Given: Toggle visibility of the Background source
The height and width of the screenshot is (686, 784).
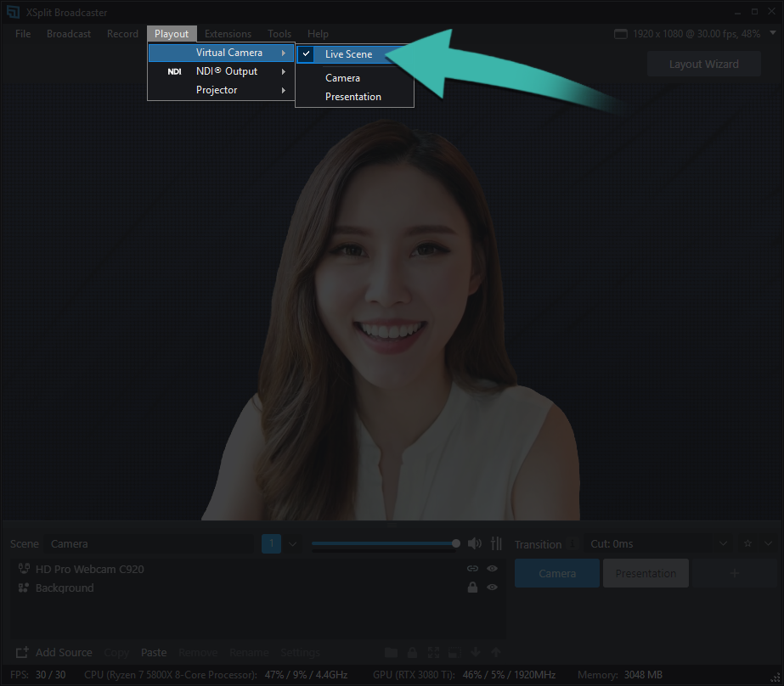Looking at the screenshot, I should 492,588.
